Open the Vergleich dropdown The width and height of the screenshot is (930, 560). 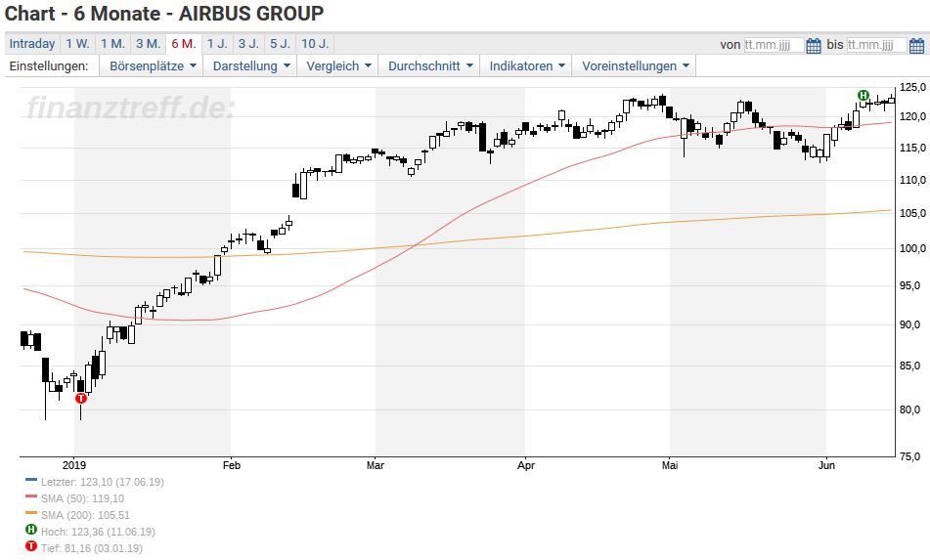click(x=338, y=65)
